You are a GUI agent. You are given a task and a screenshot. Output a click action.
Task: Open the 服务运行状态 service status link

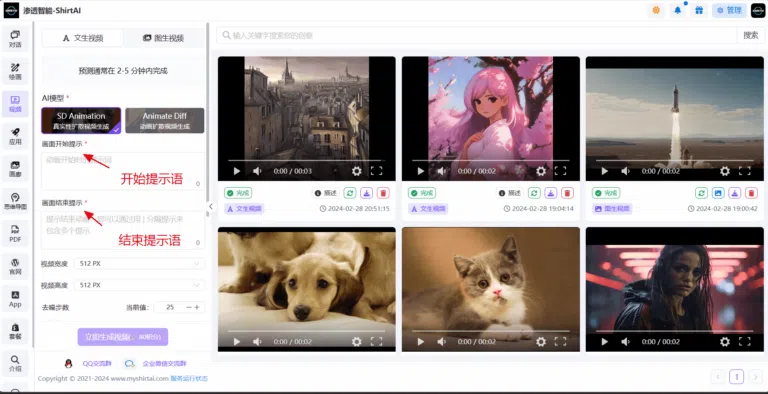189,379
